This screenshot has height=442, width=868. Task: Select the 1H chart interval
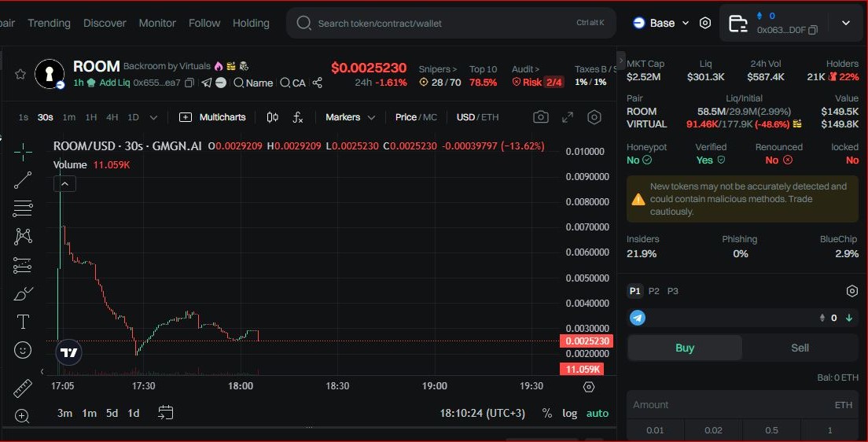90,117
